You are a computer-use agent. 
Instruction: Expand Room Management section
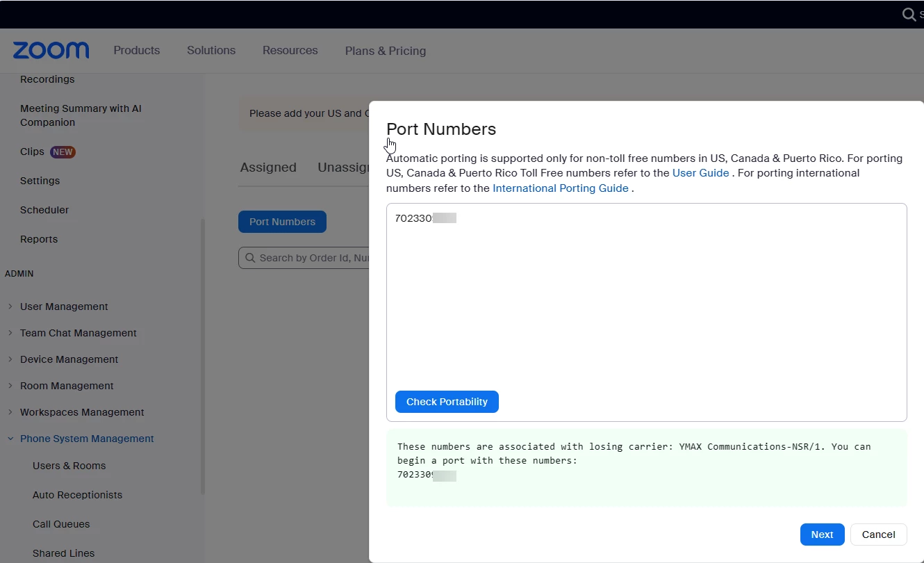10,386
